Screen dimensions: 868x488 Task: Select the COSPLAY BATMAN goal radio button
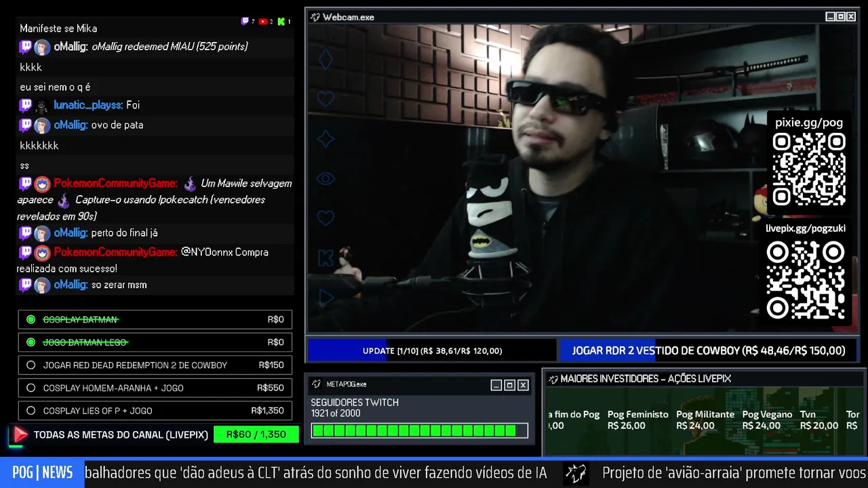point(31,319)
